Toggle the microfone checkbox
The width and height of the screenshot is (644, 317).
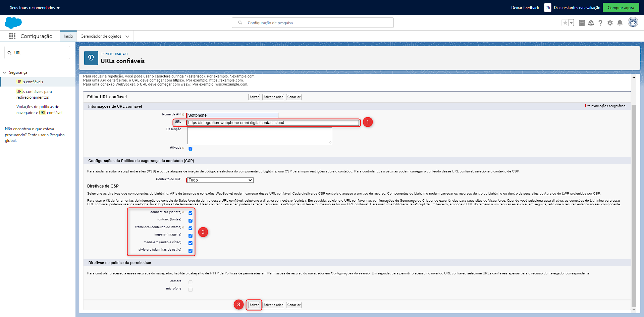tap(190, 289)
